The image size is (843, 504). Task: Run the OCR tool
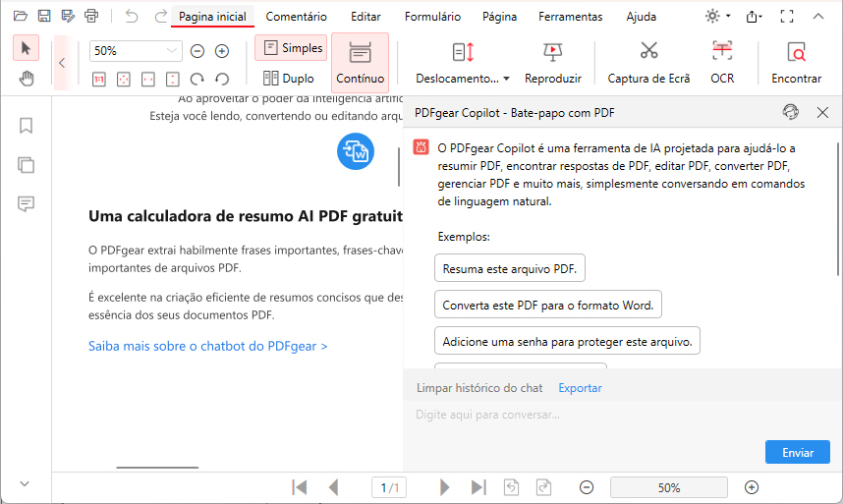(722, 62)
